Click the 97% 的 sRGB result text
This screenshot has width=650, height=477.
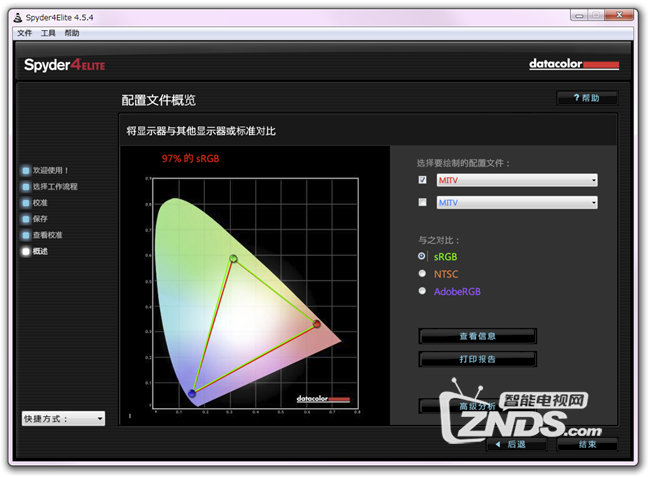(x=190, y=159)
